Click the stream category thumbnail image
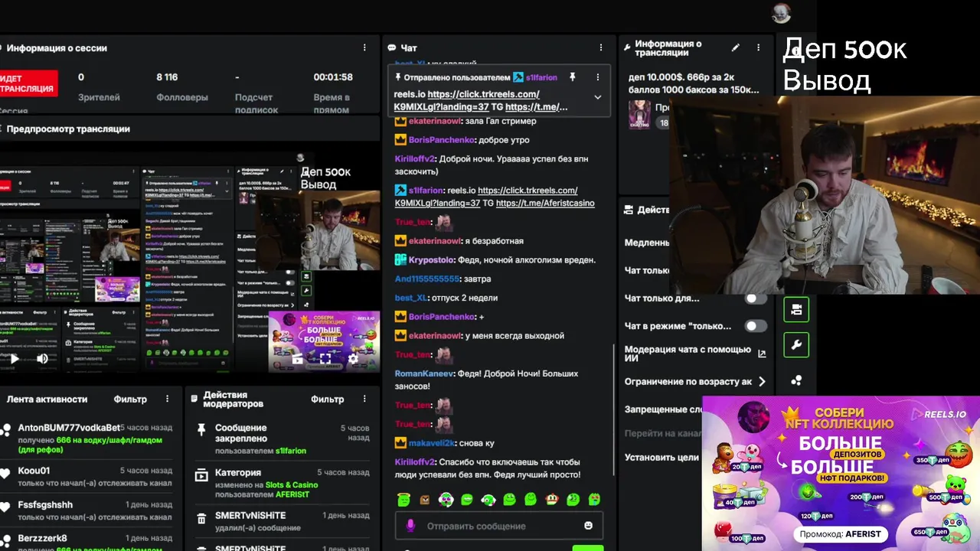The width and height of the screenshot is (980, 551). (639, 115)
